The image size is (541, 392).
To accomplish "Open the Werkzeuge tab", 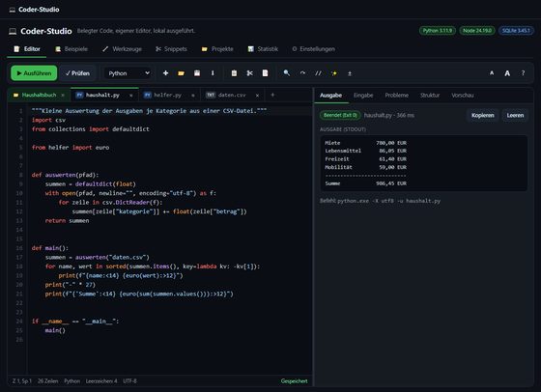I will tap(122, 49).
